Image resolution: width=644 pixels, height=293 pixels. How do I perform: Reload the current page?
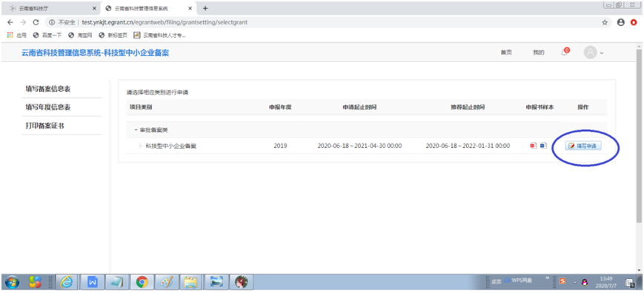pos(36,22)
